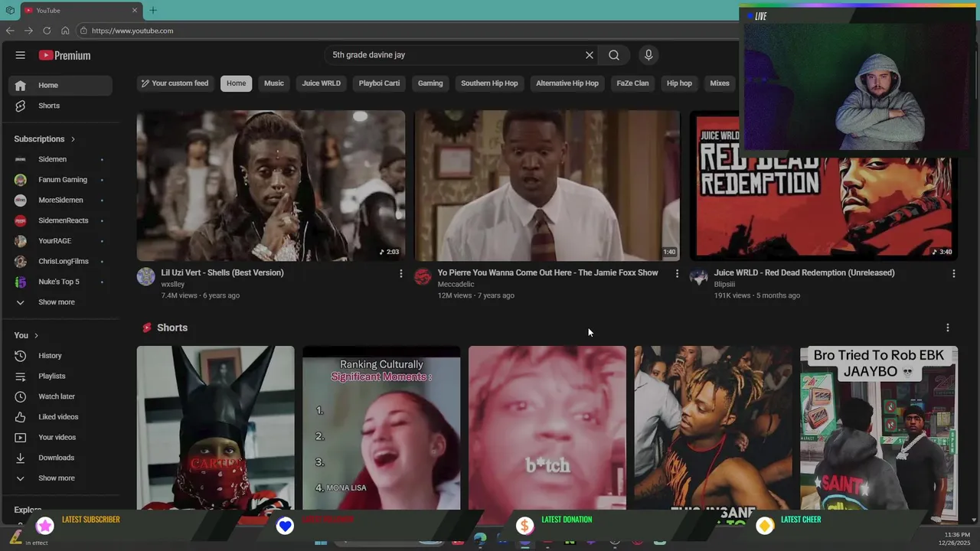980x551 pixels.
Task: Expand the Subscriptions section arrow
Action: 73,139
